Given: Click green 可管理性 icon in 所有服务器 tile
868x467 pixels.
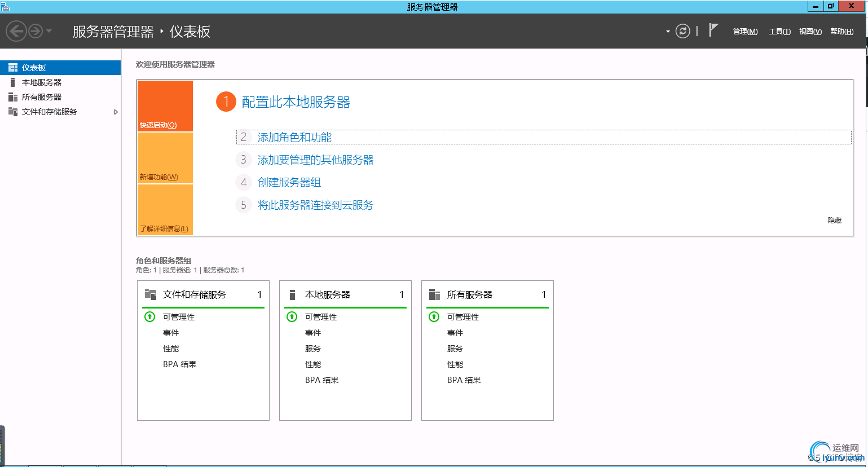Looking at the screenshot, I should (434, 316).
